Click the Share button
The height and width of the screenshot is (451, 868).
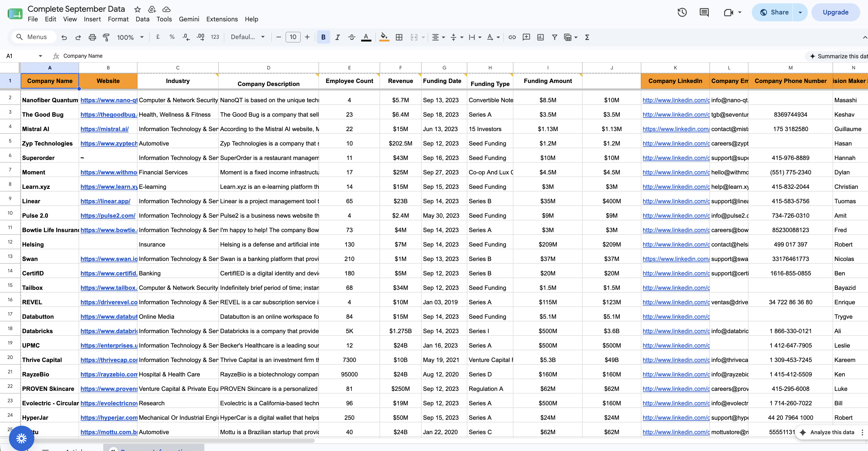coord(773,12)
